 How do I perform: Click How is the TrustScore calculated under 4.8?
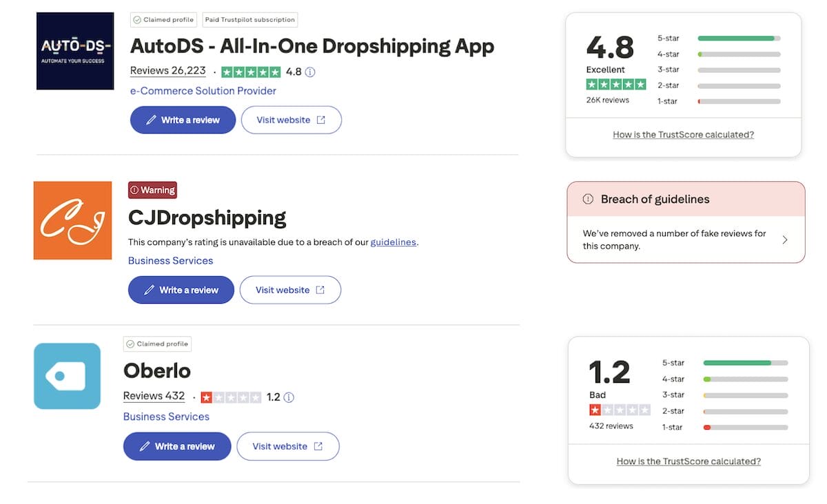click(683, 134)
